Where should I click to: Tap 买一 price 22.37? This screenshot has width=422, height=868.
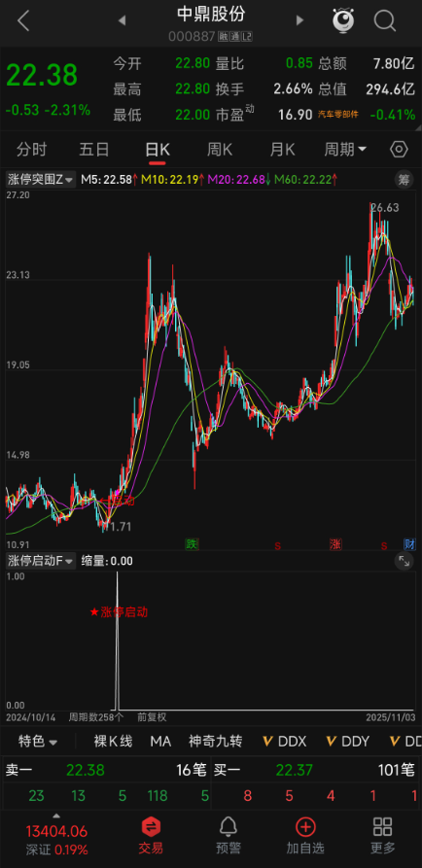294,770
